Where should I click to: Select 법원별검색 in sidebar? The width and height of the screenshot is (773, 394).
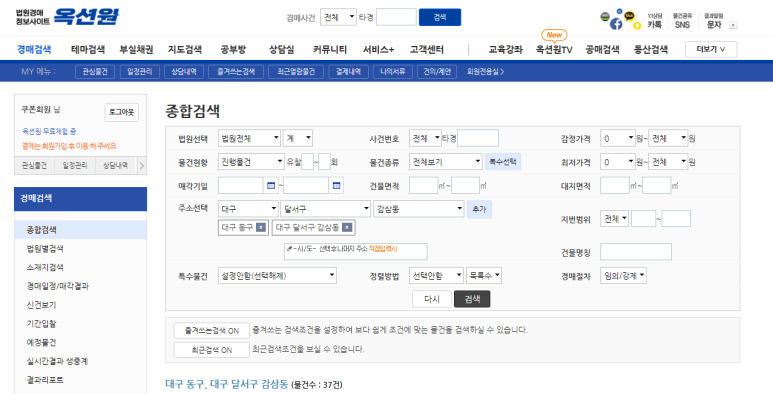(45, 249)
